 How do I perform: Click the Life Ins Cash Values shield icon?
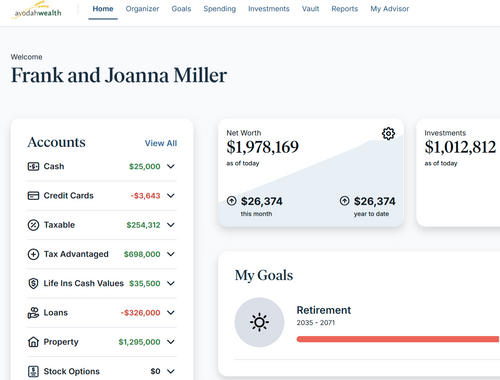tap(33, 284)
